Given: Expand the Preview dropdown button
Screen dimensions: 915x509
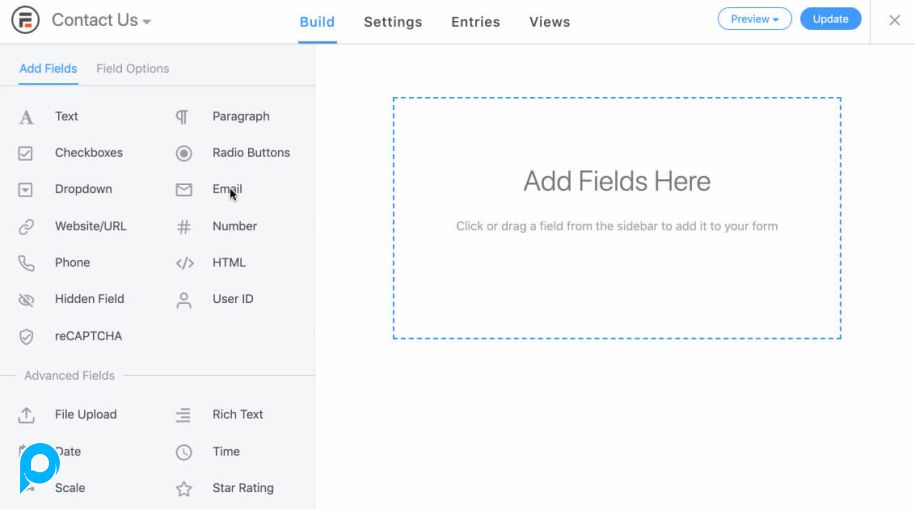Looking at the screenshot, I should click(x=754, y=19).
